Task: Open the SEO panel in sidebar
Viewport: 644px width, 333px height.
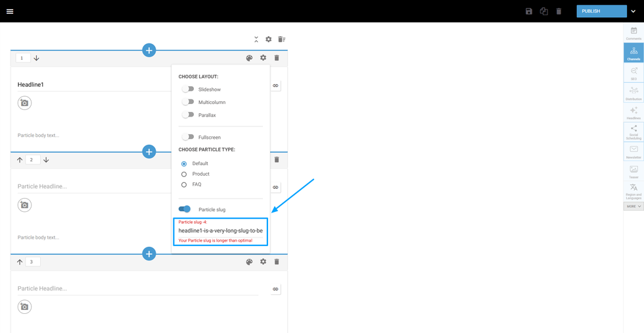Action: pos(633,73)
